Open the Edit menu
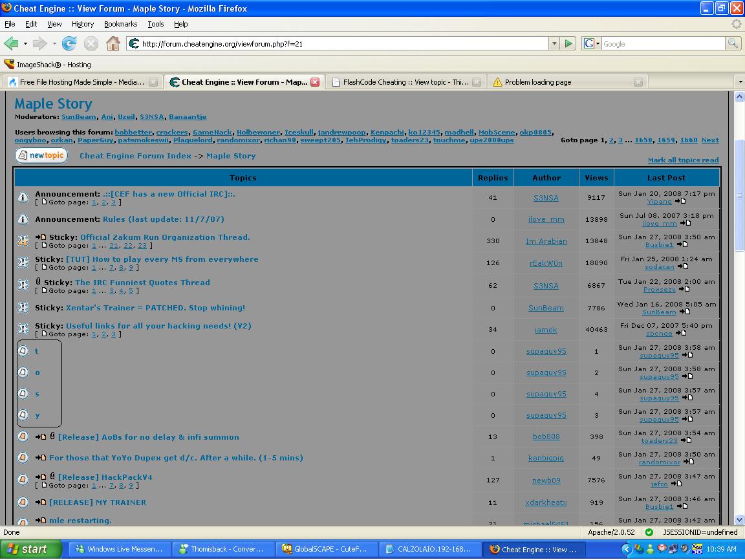 [31, 24]
